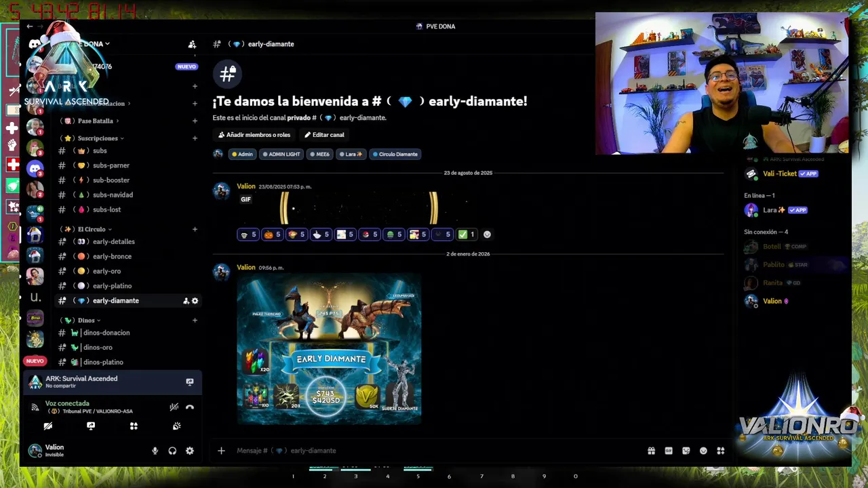
Task: Open the GIF picker
Action: [669, 451]
